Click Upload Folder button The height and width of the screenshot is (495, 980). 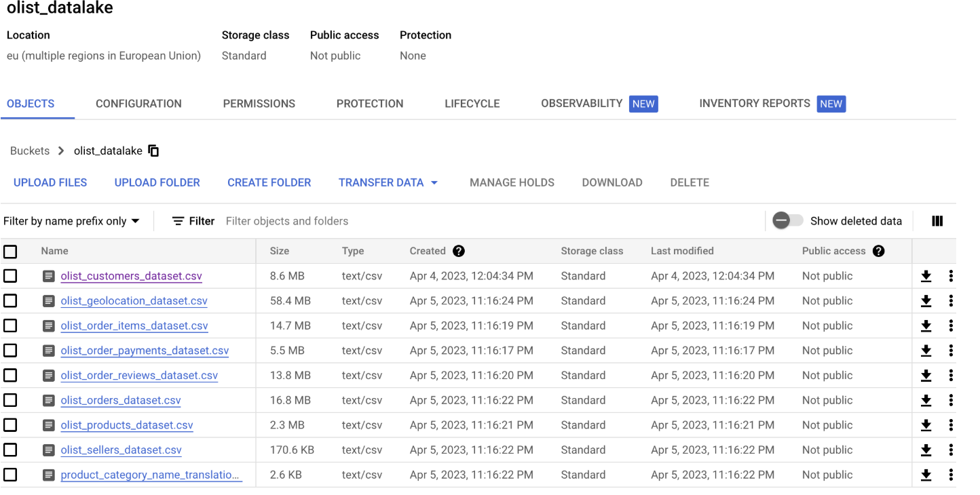click(157, 182)
